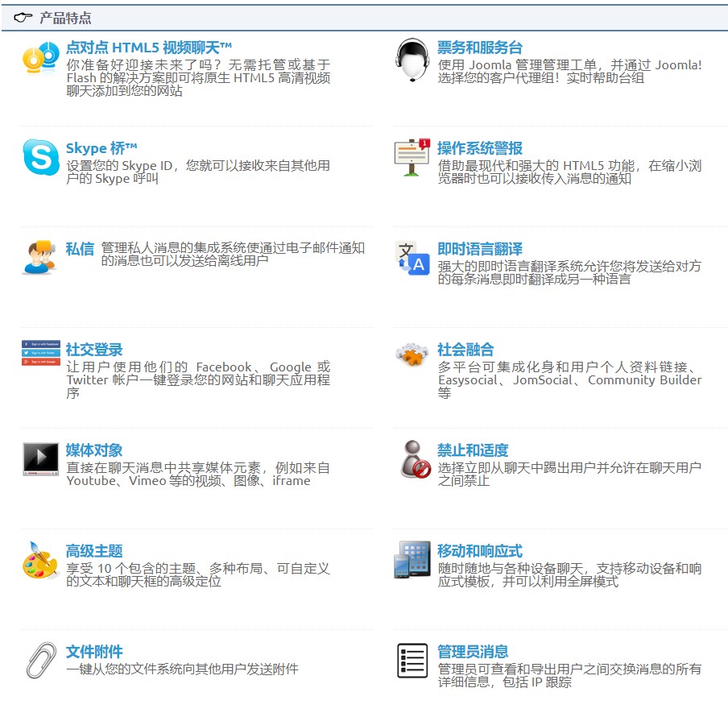
Task: Click the pointing hand icon in header
Action: pyautogui.click(x=23, y=18)
